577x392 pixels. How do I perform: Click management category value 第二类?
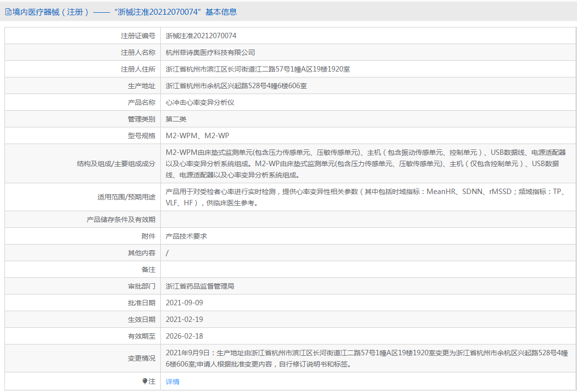(x=176, y=119)
